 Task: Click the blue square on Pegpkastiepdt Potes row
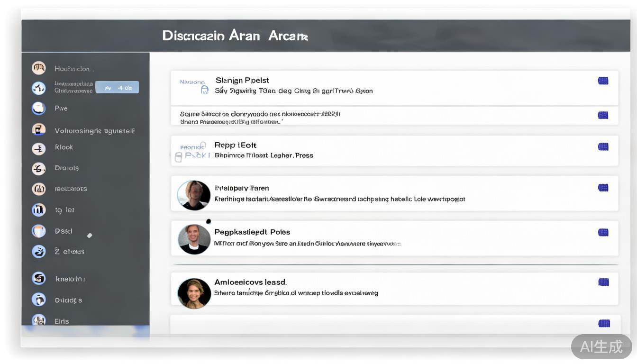pyautogui.click(x=603, y=232)
